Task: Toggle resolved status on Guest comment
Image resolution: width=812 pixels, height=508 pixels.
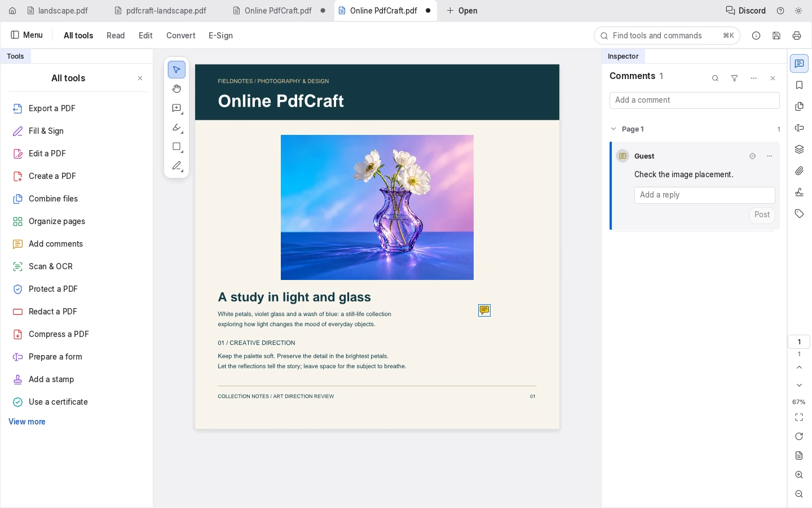Action: [752, 156]
